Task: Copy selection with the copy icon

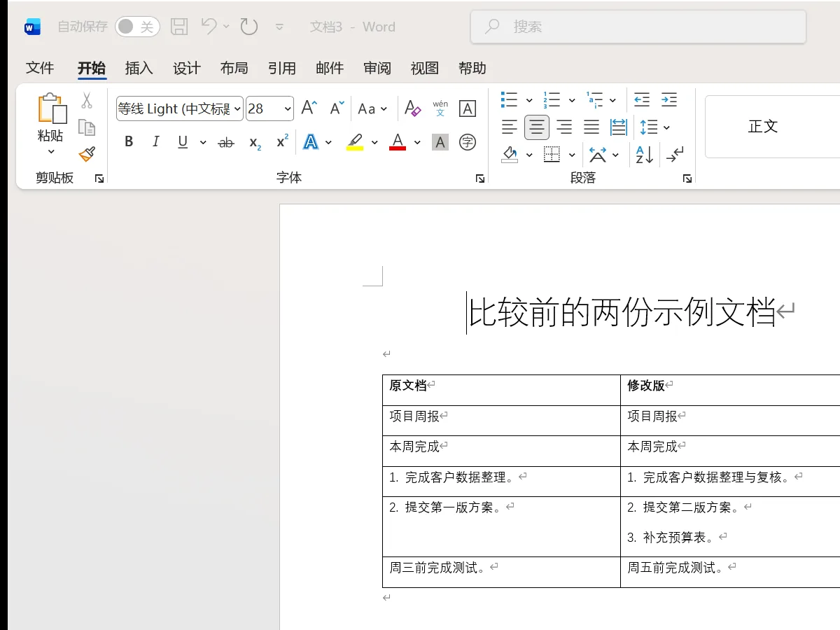Action: tap(87, 127)
